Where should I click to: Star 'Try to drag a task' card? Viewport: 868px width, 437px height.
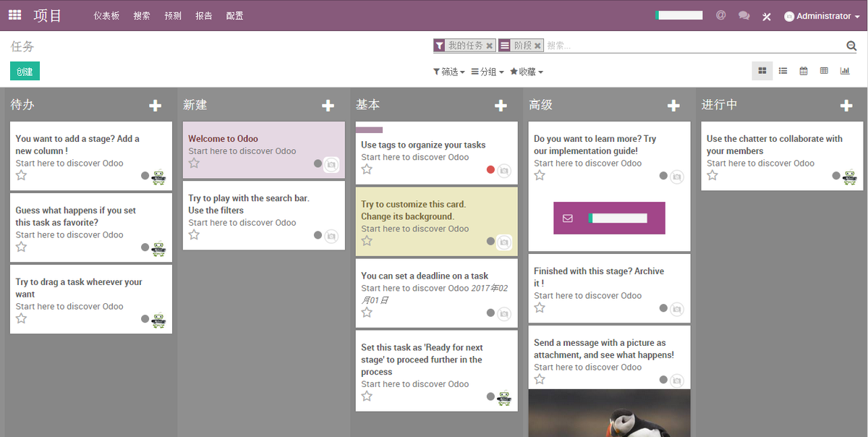click(x=21, y=318)
